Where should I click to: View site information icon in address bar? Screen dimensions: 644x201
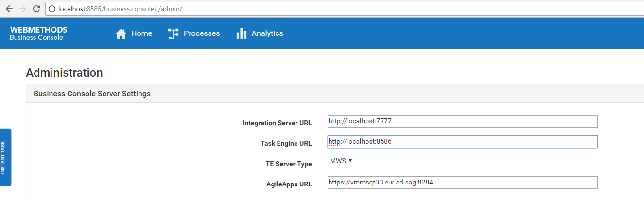point(52,9)
